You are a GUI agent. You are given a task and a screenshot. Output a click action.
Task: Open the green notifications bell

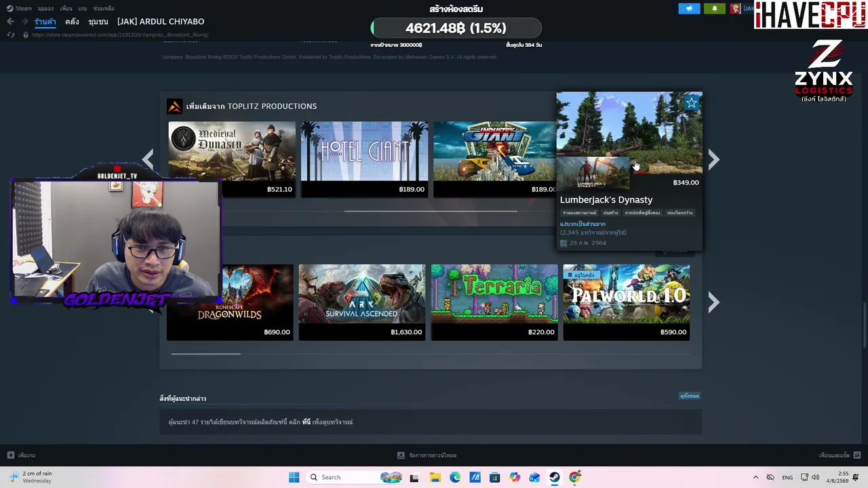pyautogui.click(x=714, y=8)
